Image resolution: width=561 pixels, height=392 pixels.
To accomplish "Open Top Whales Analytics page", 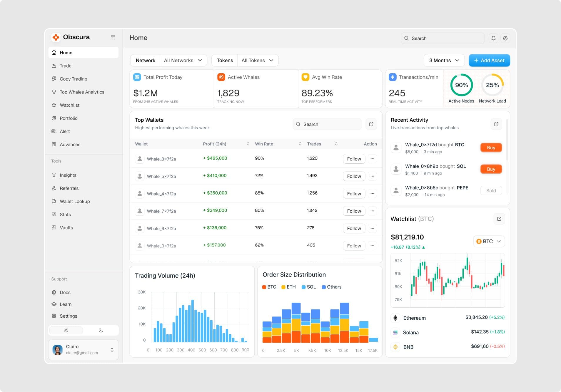I will point(84,92).
